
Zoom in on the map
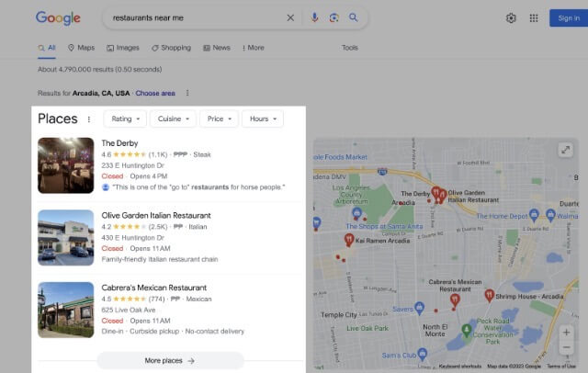point(566,333)
